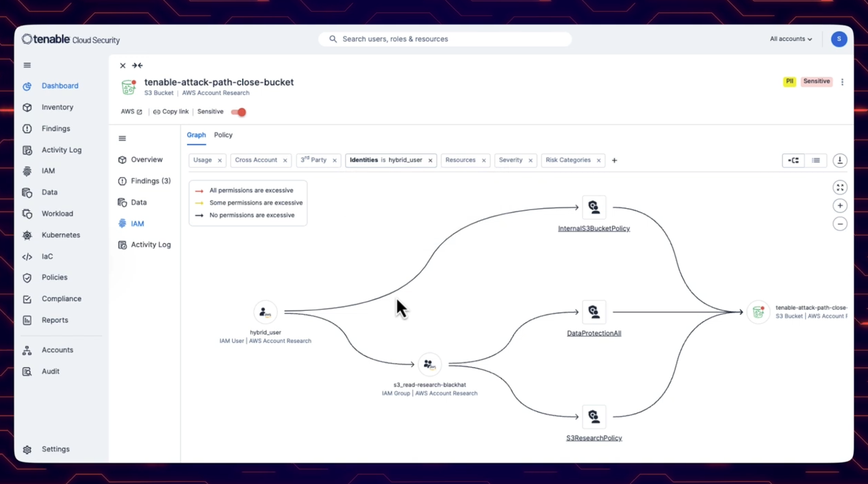Add a new filter with plus

point(615,160)
